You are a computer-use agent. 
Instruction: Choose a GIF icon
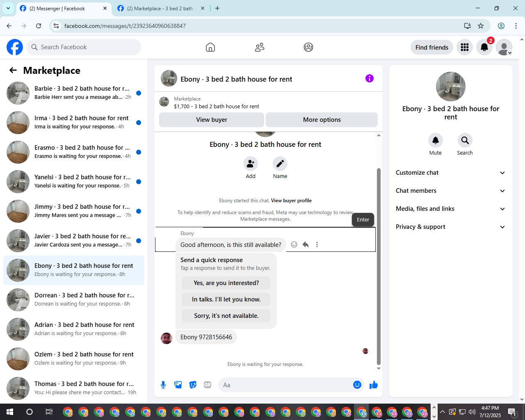(208, 385)
